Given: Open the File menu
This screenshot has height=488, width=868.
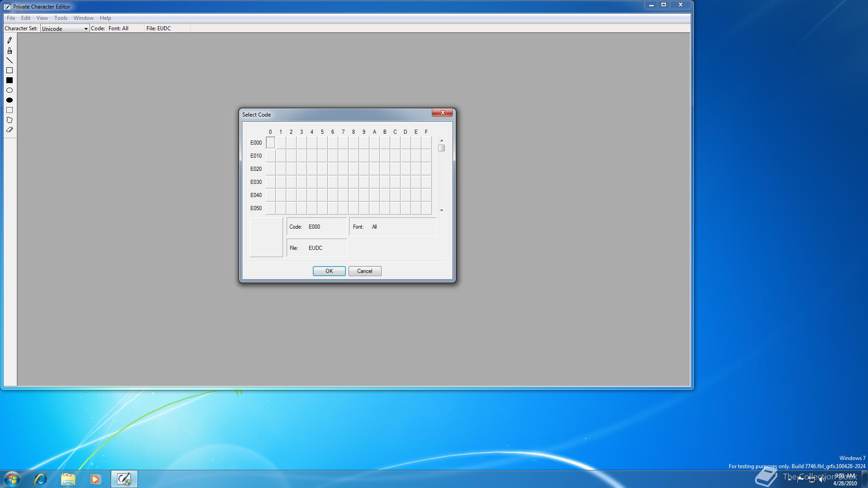Looking at the screenshot, I should pyautogui.click(x=11, y=18).
